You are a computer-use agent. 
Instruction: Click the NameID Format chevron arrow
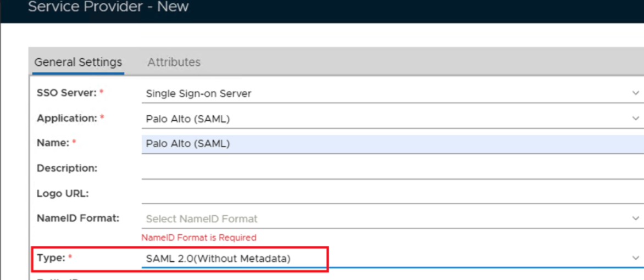pos(636,219)
